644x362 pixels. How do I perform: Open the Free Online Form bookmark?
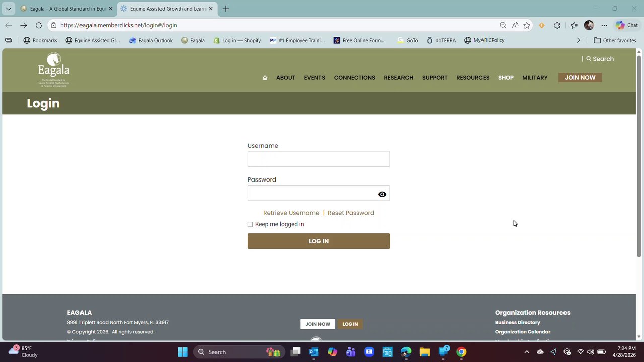pos(359,40)
